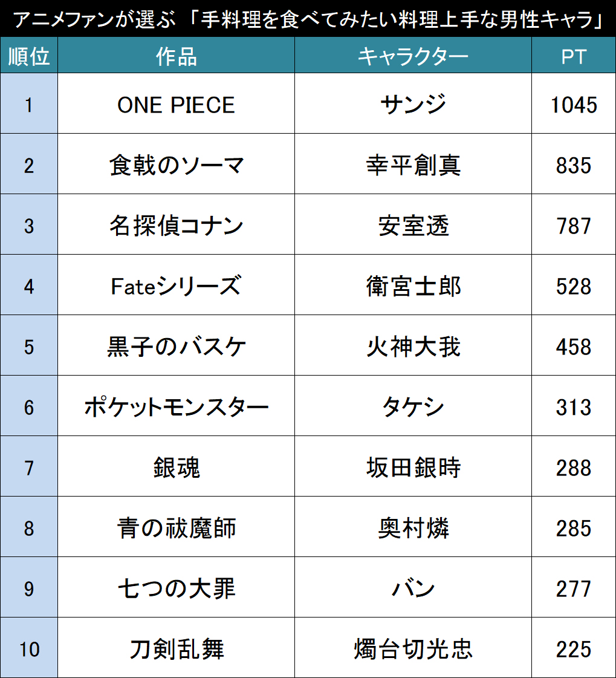Click the 幸平創真 character cell
Screen dimensions: 616x678
tap(413, 164)
